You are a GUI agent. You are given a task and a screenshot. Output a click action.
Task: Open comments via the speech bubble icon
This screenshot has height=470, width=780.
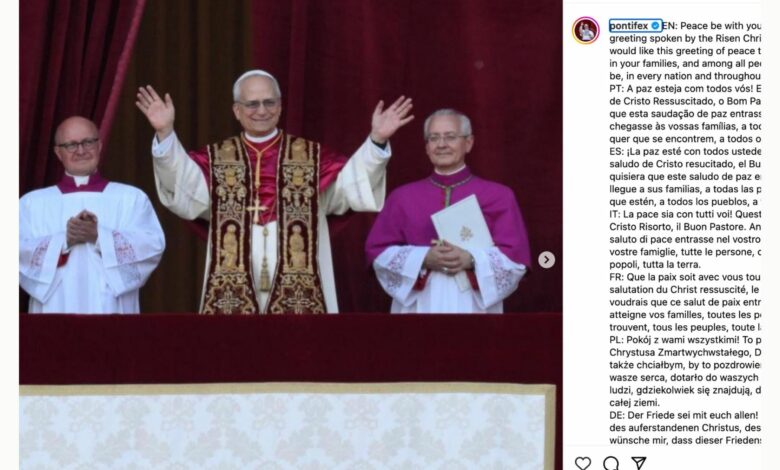click(x=611, y=463)
